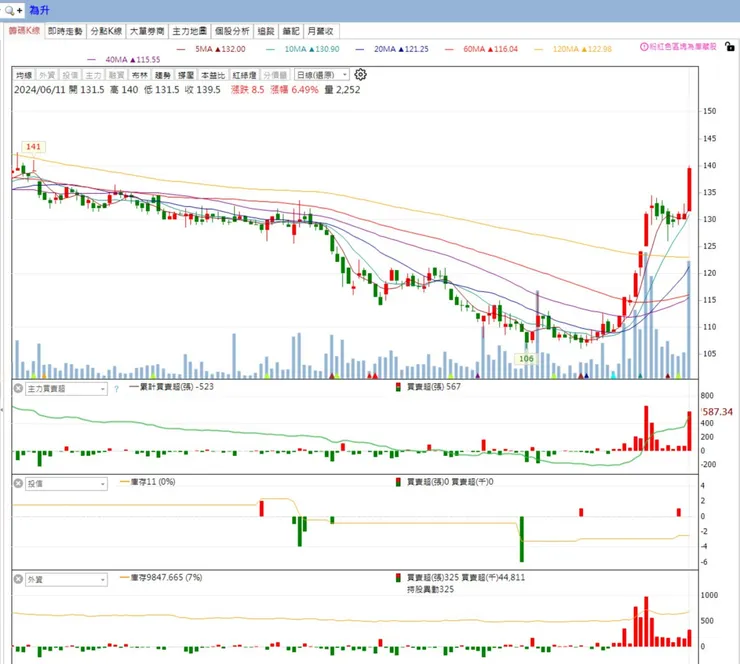This screenshot has width=740, height=664.
Task: Toggle the 外資 overlay button in chart toolbar
Action: 47,75
